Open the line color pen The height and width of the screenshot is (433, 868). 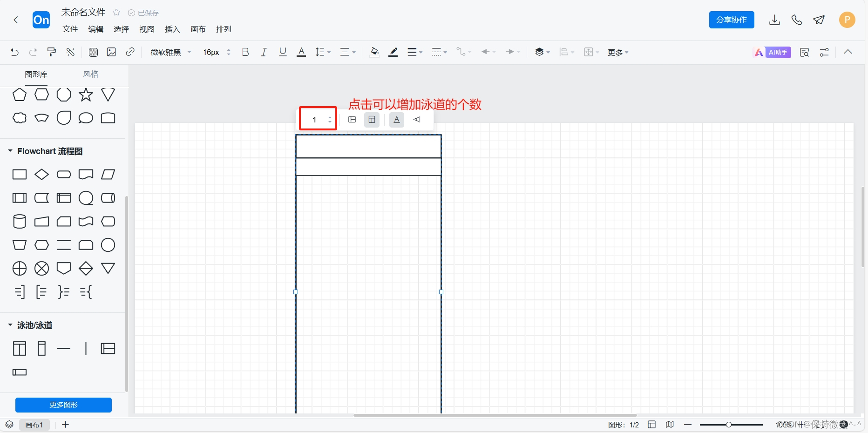click(393, 52)
